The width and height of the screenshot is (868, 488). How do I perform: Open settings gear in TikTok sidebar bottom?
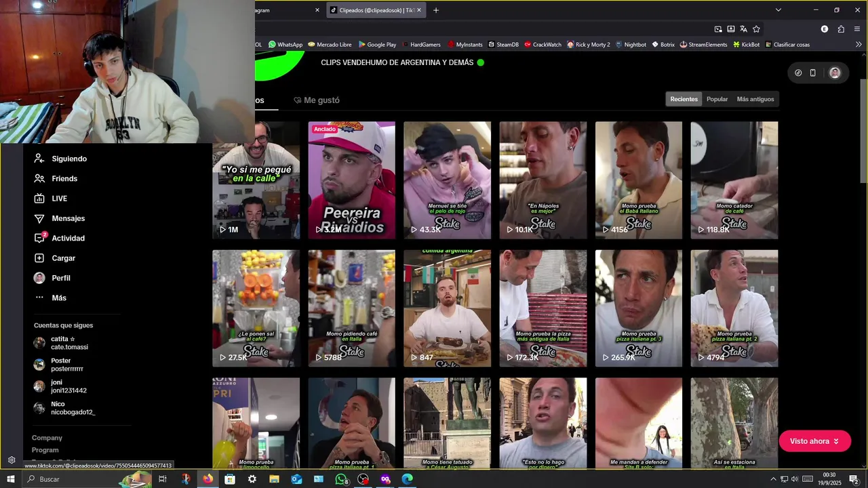[x=12, y=460]
